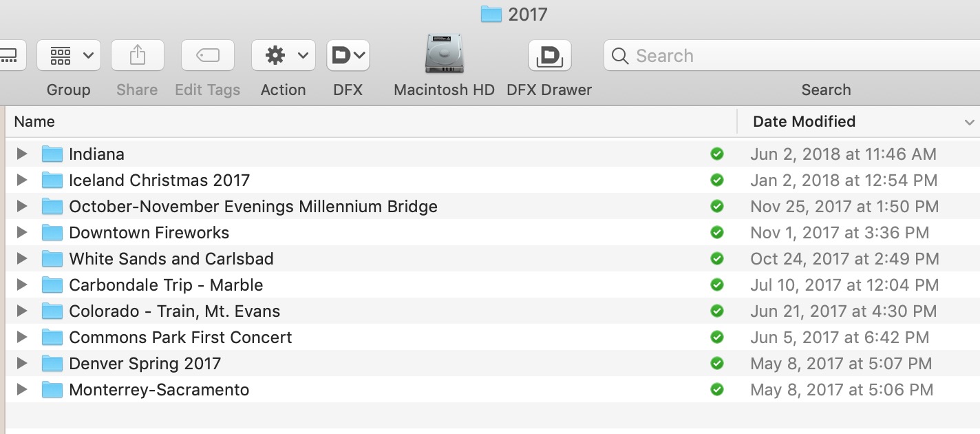Screen dimensions: 980x434
Task: Expand the Denver Spring 2017 folder triangle
Action: pos(22,364)
